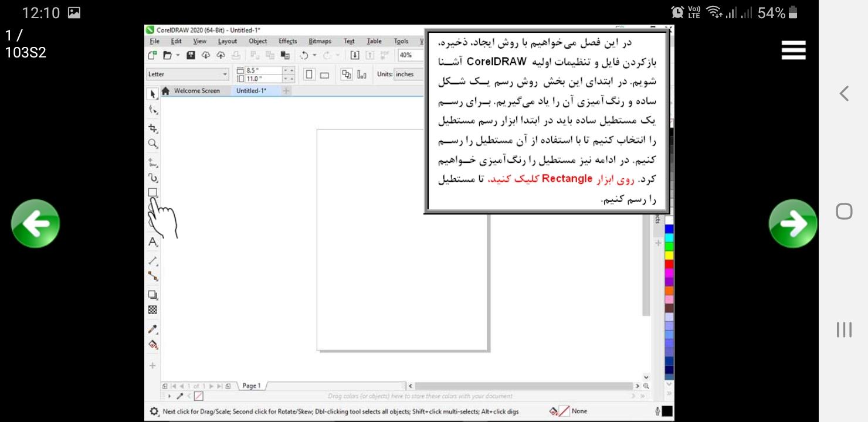Pick the yellow palette swatch
Image resolution: width=868 pixels, height=422 pixels.
click(669, 256)
